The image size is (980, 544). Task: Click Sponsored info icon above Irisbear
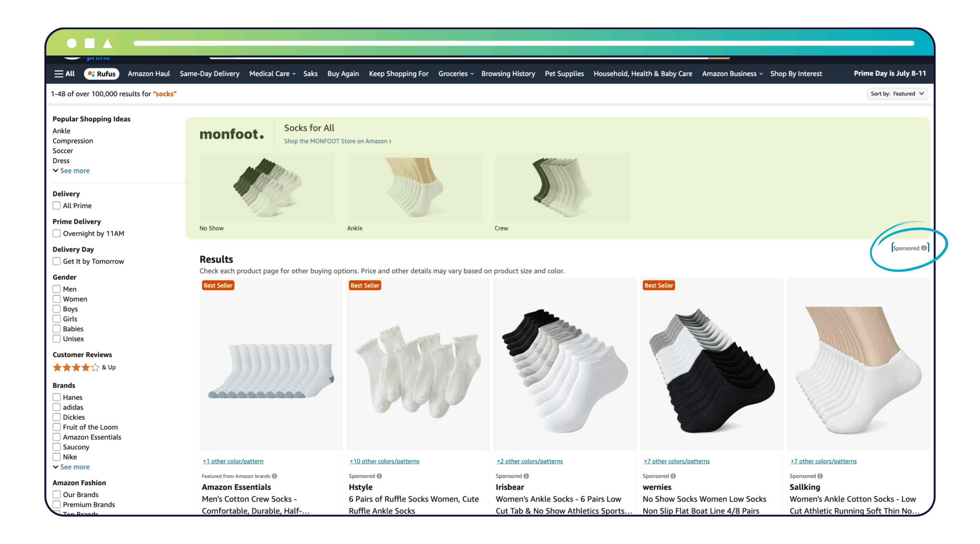click(x=526, y=476)
